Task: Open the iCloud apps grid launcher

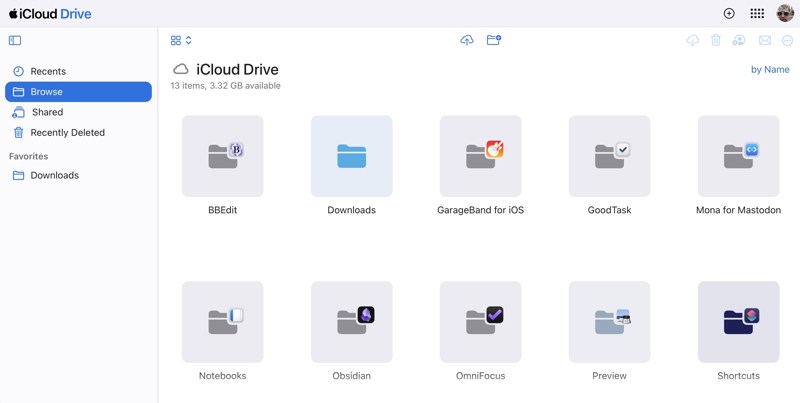Action: (x=757, y=14)
